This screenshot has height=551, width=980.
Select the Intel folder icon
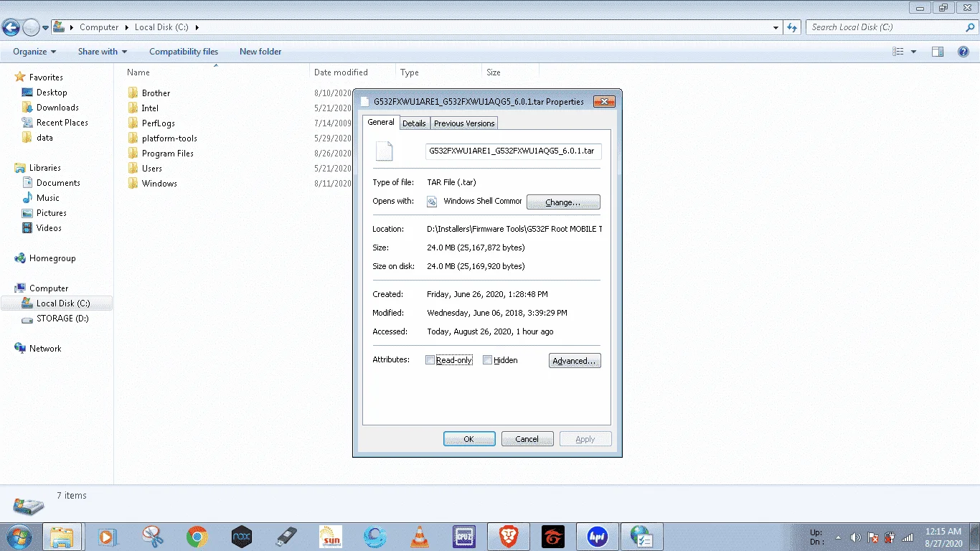[x=133, y=108]
